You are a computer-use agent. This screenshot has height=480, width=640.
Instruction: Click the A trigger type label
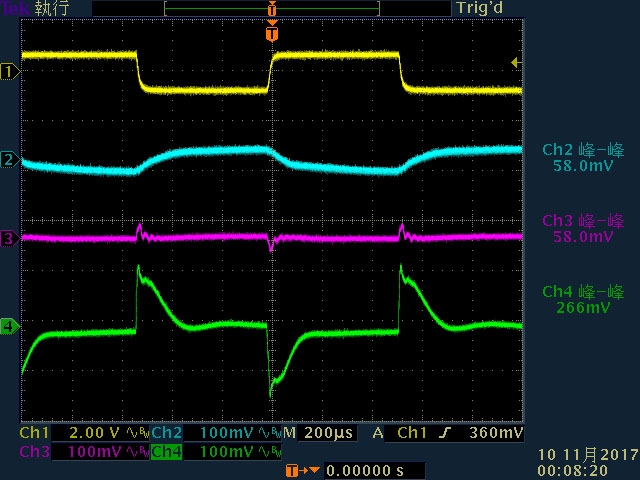pyautogui.click(x=378, y=433)
